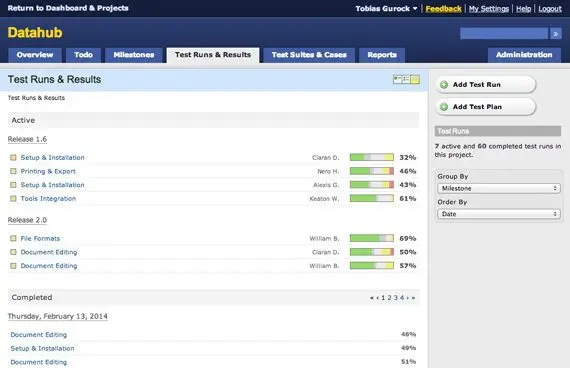Click the green plus icon on Add Test Run
Image resolution: width=570 pixels, height=368 pixels.
click(x=444, y=85)
